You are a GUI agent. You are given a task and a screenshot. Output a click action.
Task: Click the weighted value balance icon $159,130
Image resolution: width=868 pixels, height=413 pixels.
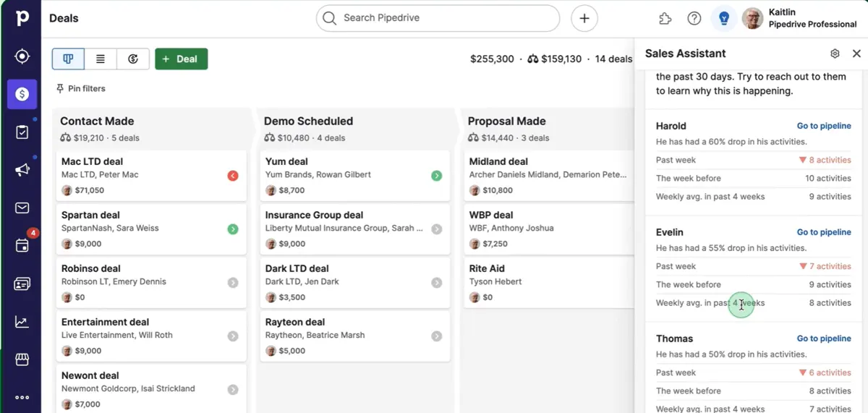click(533, 59)
